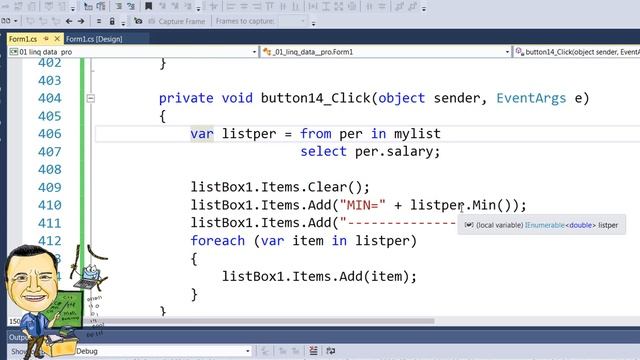Viewport: 640px width, 360px height.
Task: Open the Debug output source dropdown
Action: point(248,351)
